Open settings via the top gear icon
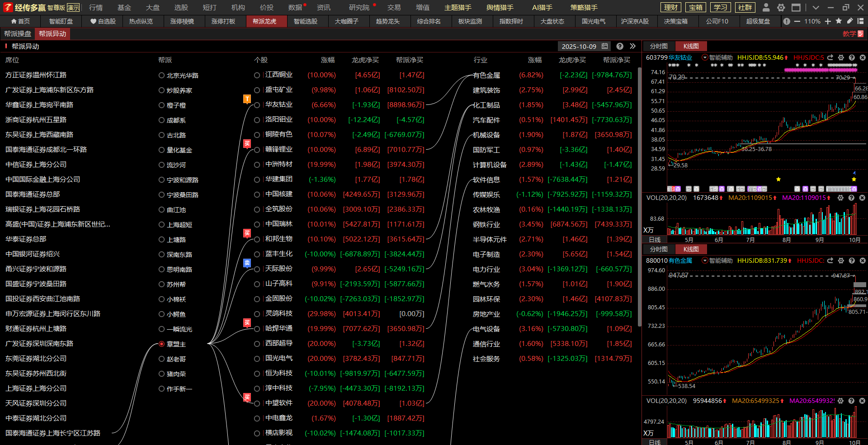This screenshot has height=445, width=868. pyautogui.click(x=781, y=7)
